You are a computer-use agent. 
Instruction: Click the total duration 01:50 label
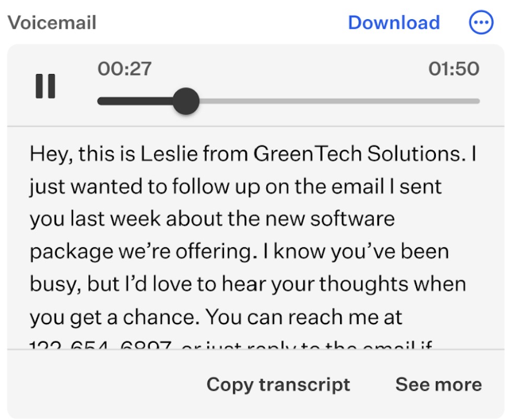tap(454, 68)
